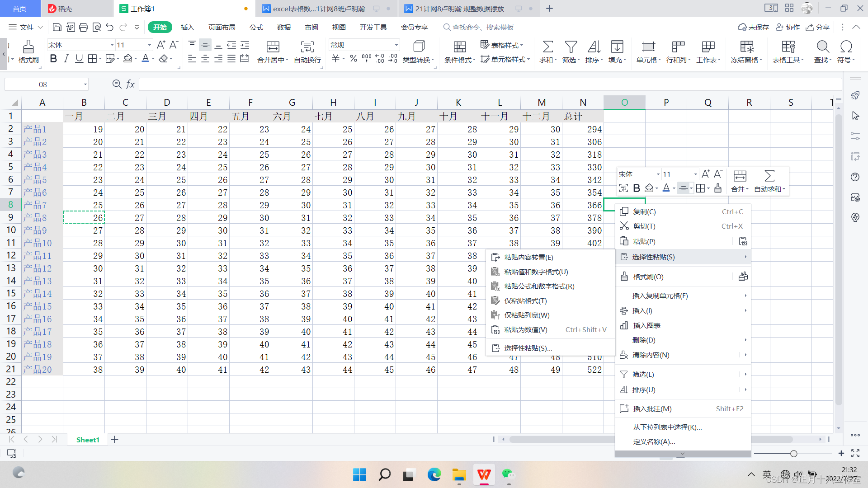Select the Format Painter brush icon

tap(28, 47)
